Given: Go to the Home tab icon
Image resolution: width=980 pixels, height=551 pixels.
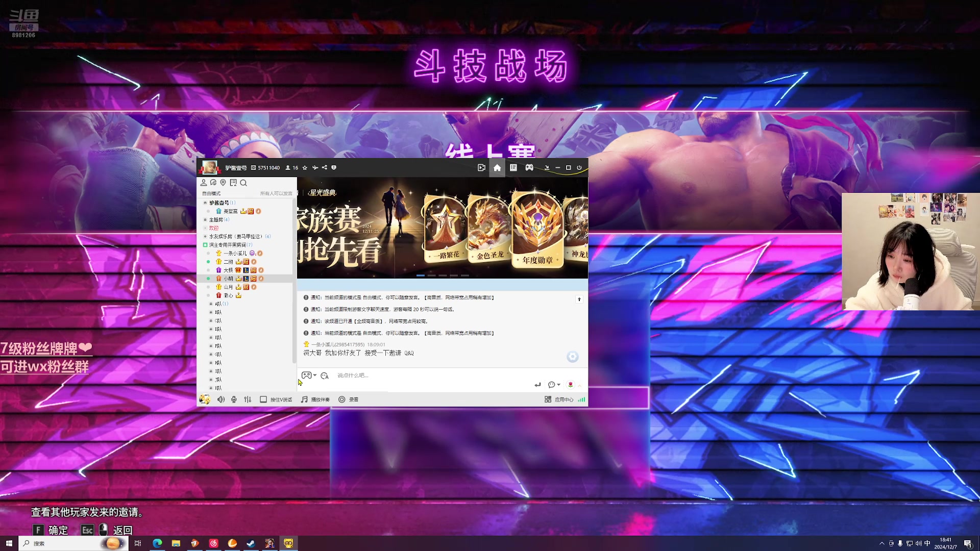Looking at the screenshot, I should pyautogui.click(x=497, y=168).
